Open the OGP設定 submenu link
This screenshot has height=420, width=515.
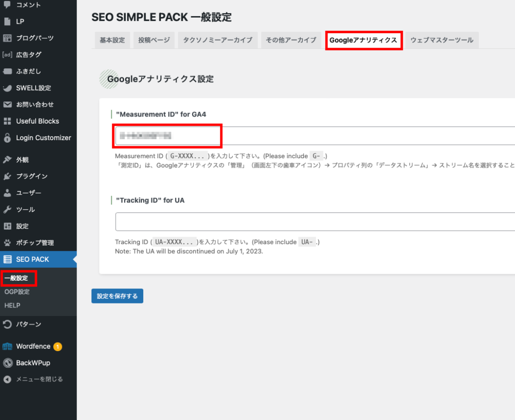(17, 292)
